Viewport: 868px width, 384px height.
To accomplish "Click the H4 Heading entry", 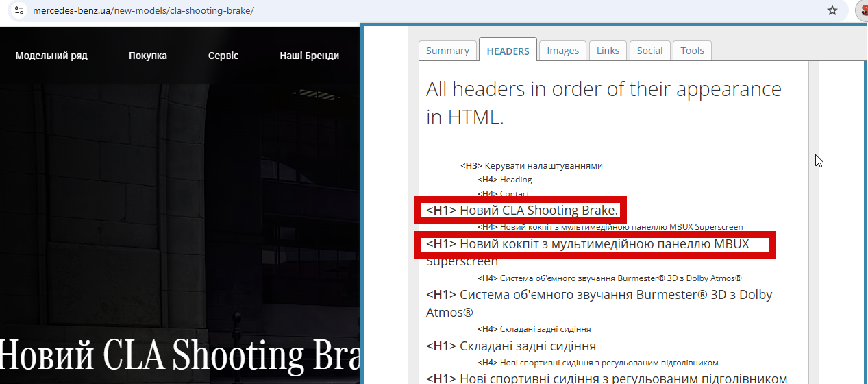I will [504, 180].
